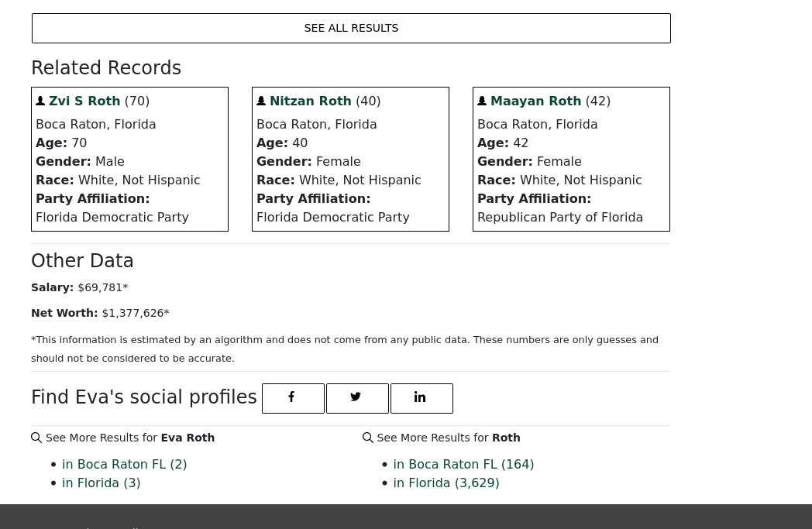The image size is (812, 529).
Task: Click search icon beside Eva Roth results
Action: click(36, 438)
